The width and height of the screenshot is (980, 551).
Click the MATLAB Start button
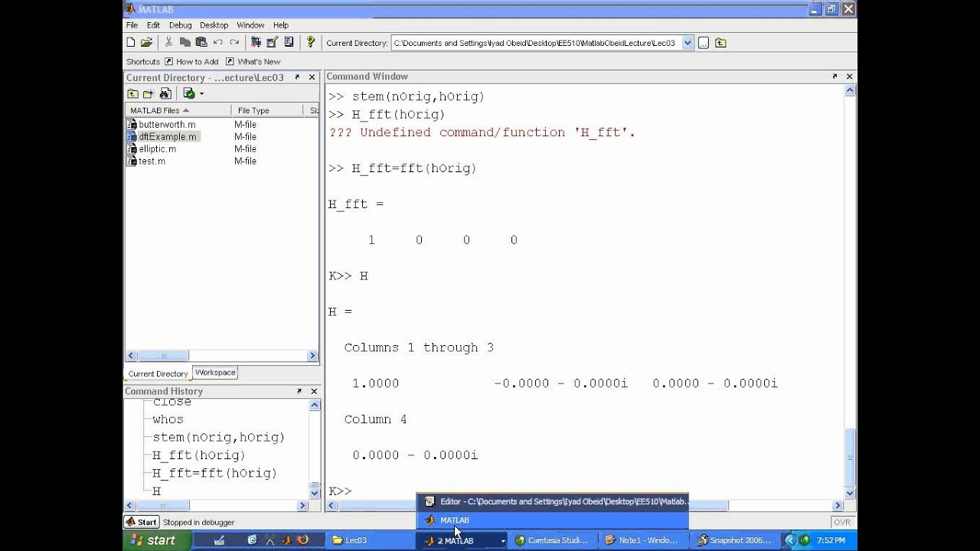point(142,522)
